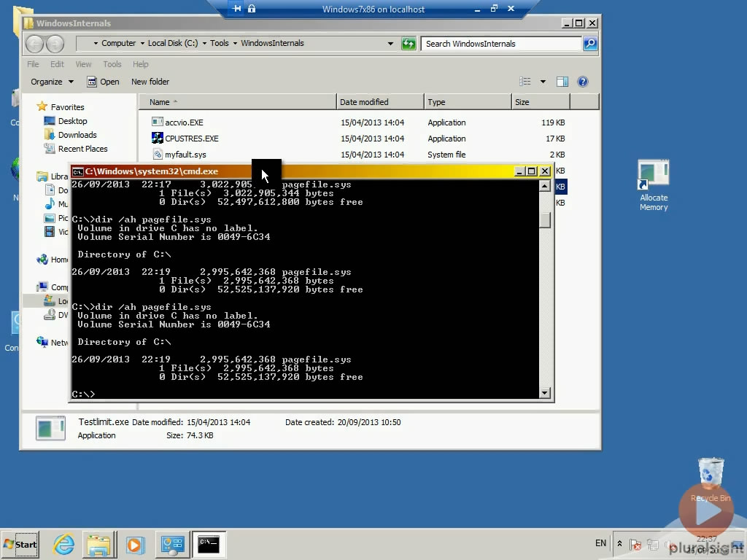The width and height of the screenshot is (747, 560).
Task: Open the change-view options dropdown arrow
Action: point(543,82)
